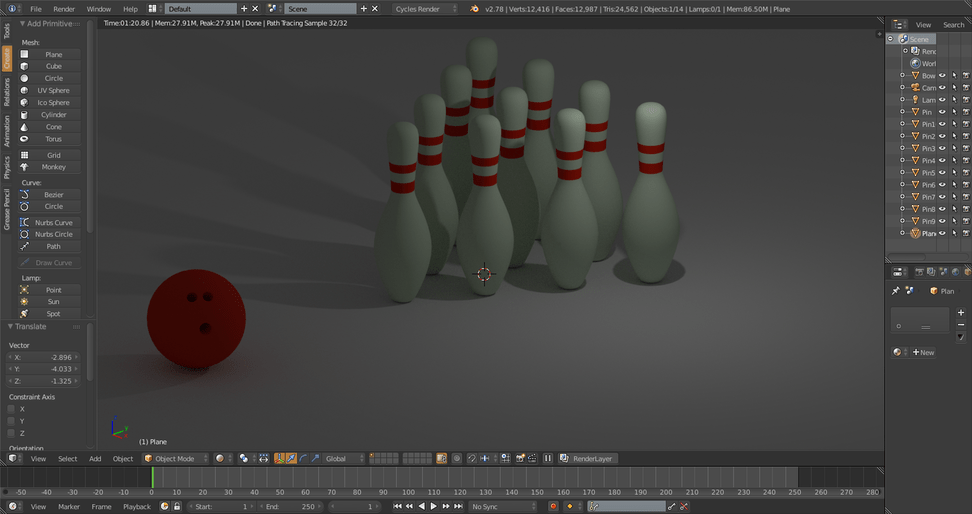Viewport: 972px width, 514px height.
Task: Open the Render menu
Action: (x=64, y=9)
